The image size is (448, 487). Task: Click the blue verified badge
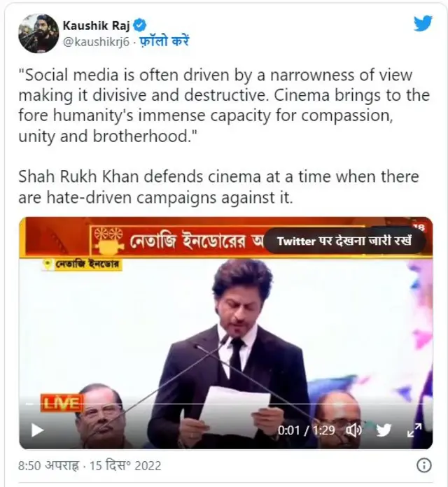click(x=140, y=25)
